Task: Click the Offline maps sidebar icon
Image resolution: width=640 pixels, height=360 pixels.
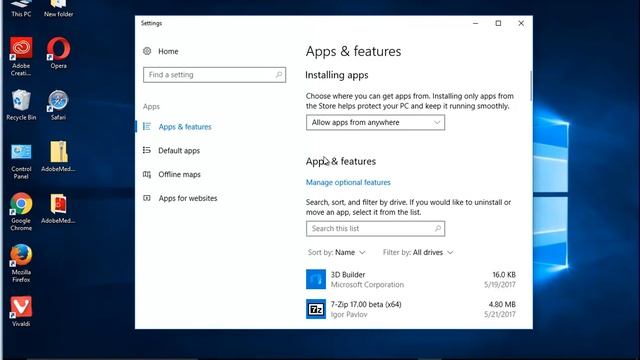Action: pos(147,174)
